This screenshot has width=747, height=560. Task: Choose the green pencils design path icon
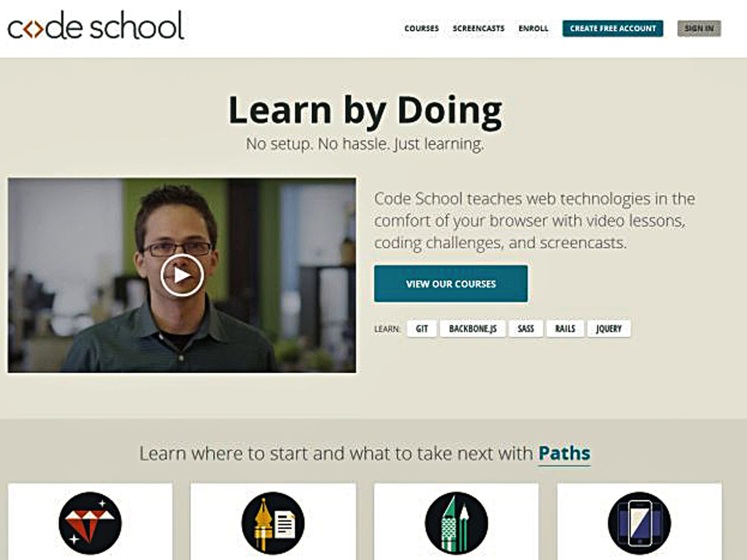point(456,523)
